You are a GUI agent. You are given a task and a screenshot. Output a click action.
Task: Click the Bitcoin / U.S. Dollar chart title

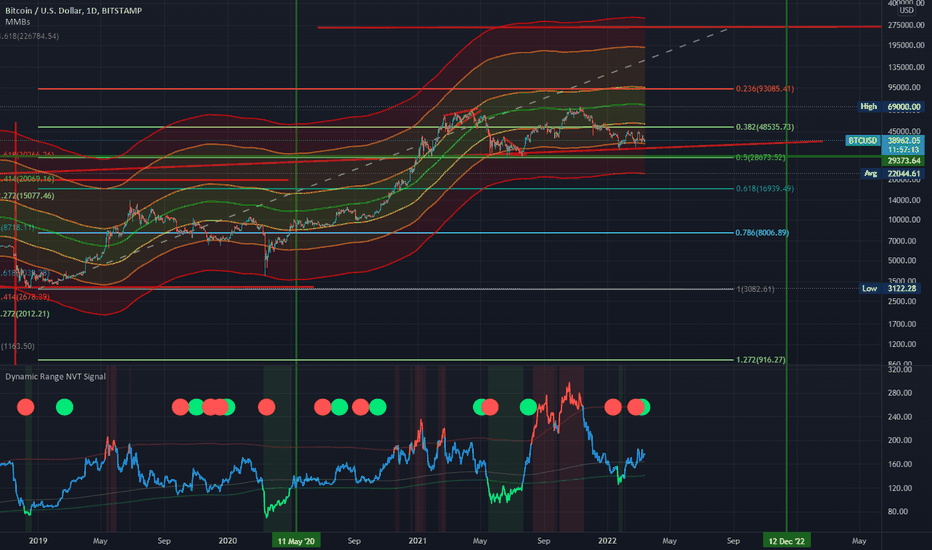(x=73, y=11)
